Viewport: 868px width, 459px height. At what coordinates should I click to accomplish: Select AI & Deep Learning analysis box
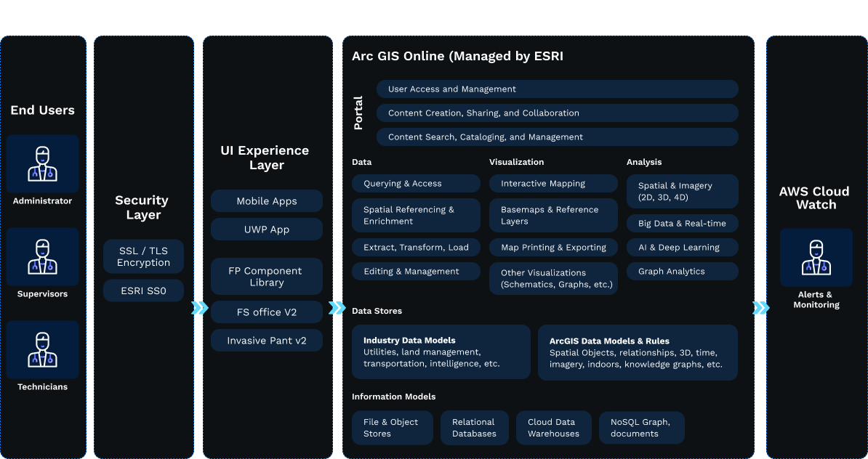(682, 247)
